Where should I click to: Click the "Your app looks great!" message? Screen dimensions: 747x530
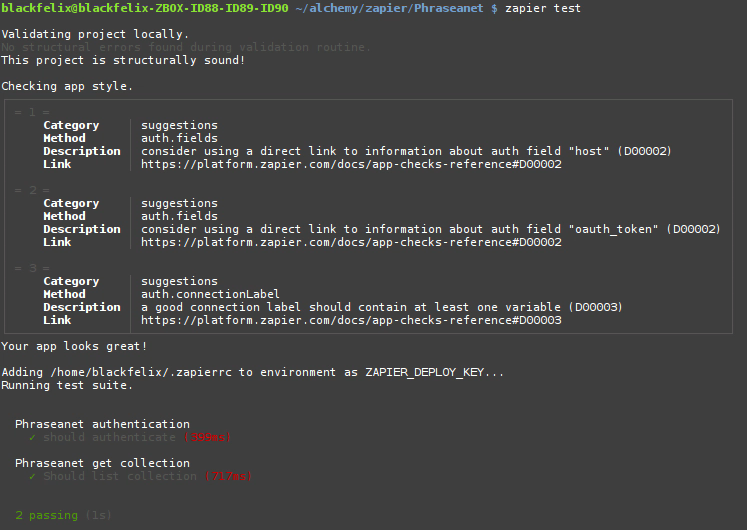75,346
